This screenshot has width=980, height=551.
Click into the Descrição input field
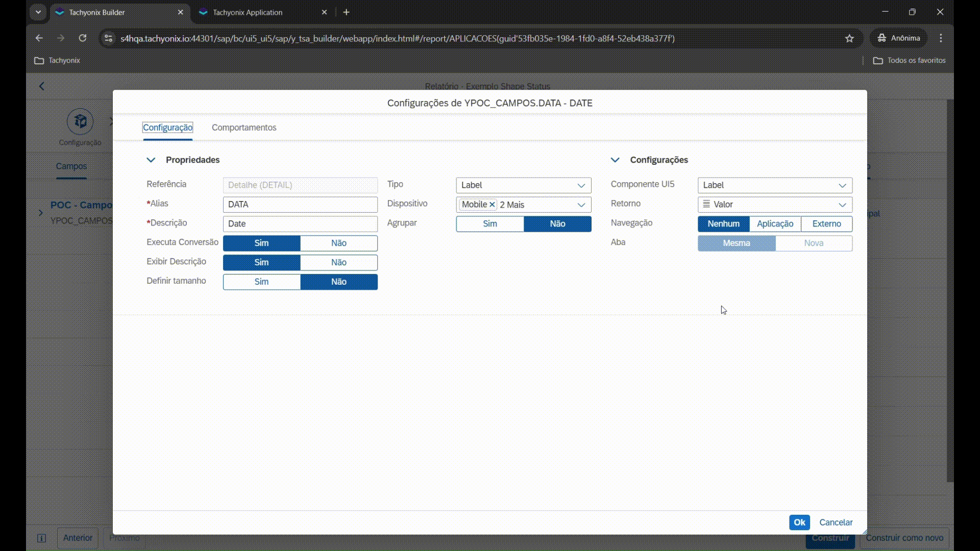(300, 224)
